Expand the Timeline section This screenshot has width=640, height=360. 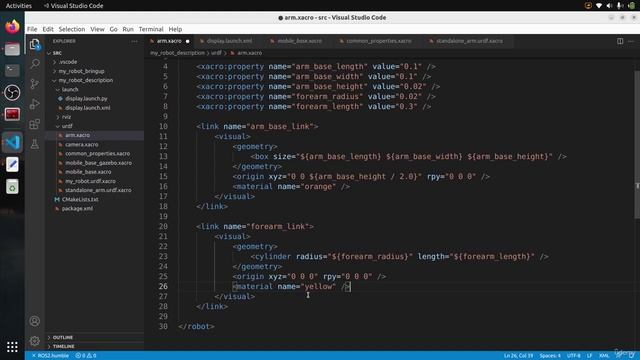[63, 347]
